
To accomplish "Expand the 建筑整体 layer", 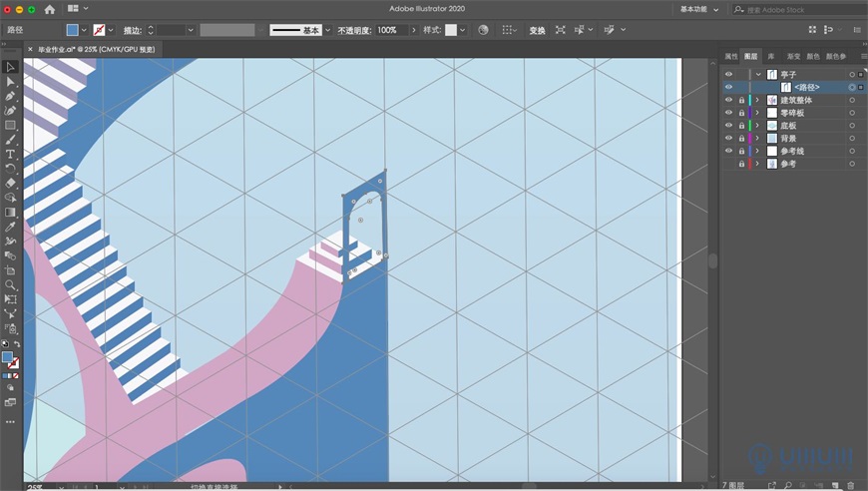I will (x=758, y=100).
